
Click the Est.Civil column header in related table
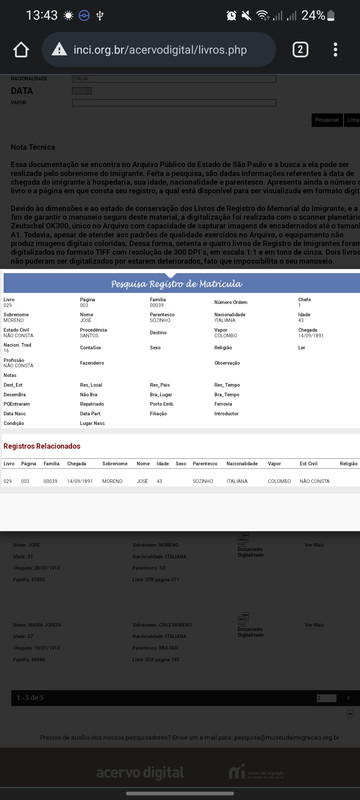pyautogui.click(x=309, y=464)
